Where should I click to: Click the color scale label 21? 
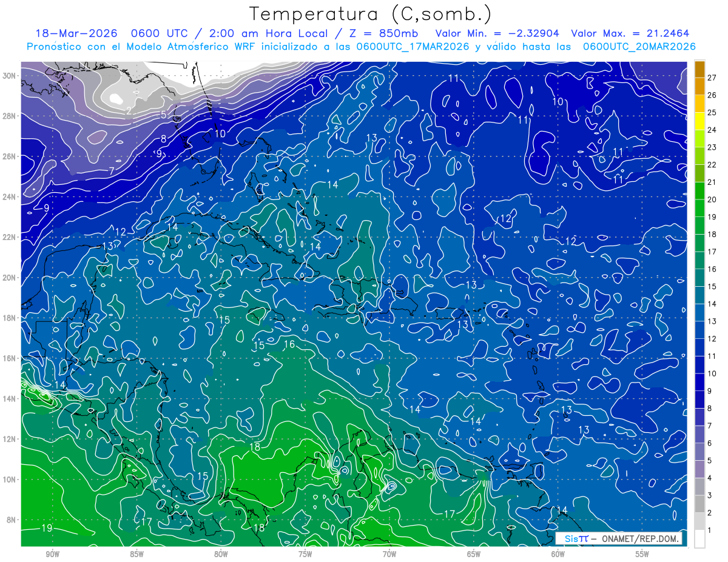[x=712, y=182]
